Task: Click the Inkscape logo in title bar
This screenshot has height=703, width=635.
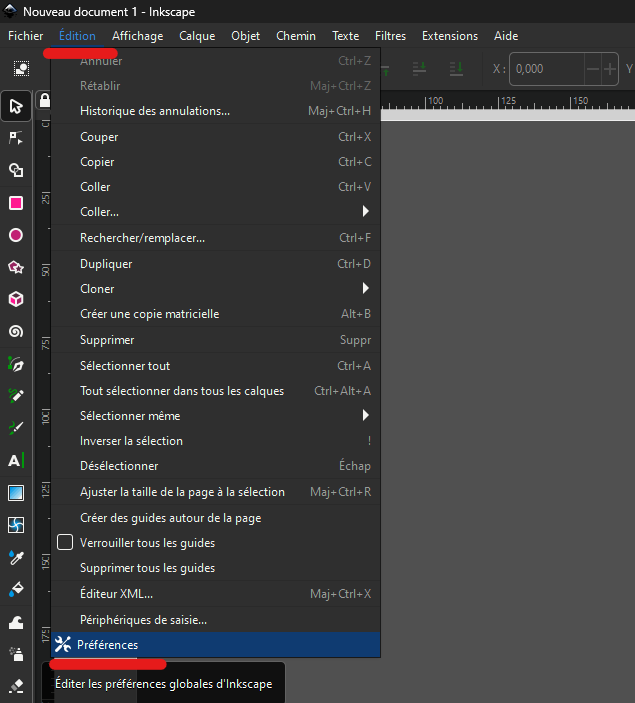Action: (10, 11)
